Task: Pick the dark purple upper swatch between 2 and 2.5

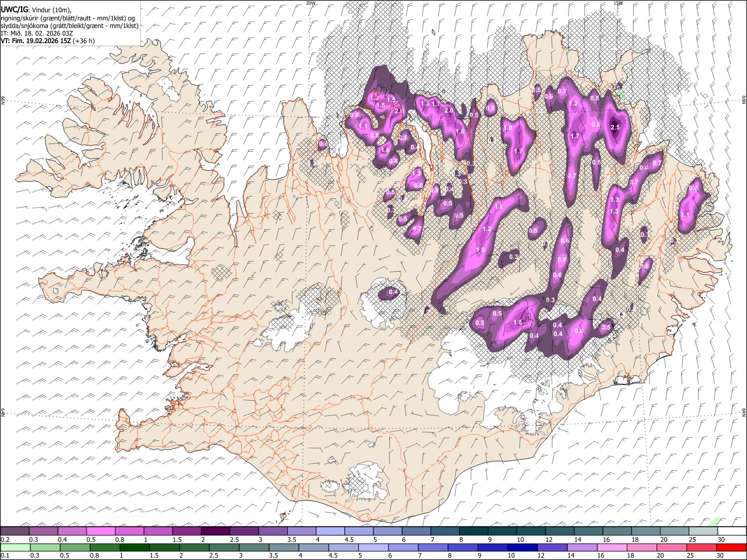Action: point(215,531)
